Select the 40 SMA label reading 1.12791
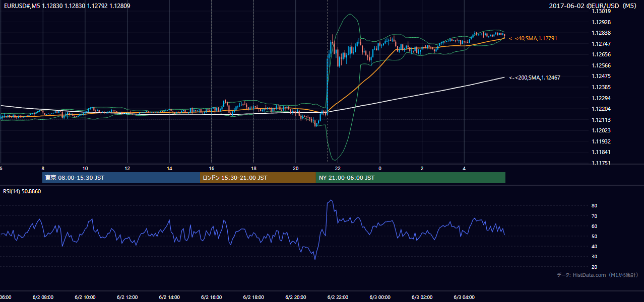The width and height of the screenshot is (644, 302). pyautogui.click(x=533, y=38)
